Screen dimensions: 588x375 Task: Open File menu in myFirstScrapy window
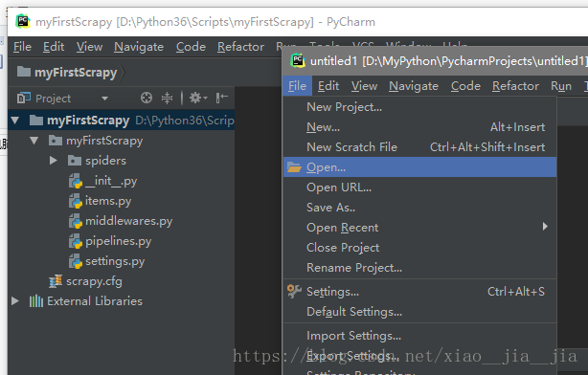point(22,47)
